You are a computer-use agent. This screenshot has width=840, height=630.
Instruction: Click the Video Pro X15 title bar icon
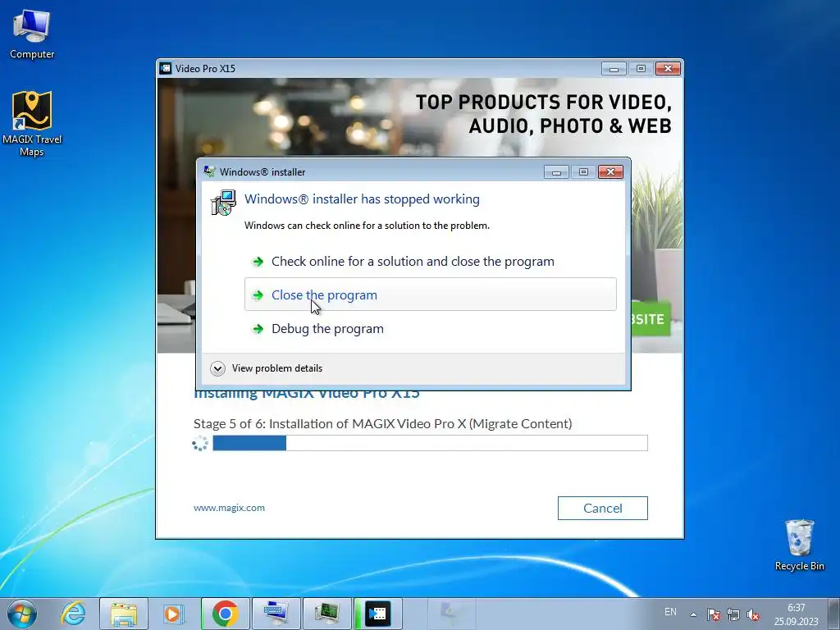tap(166, 69)
